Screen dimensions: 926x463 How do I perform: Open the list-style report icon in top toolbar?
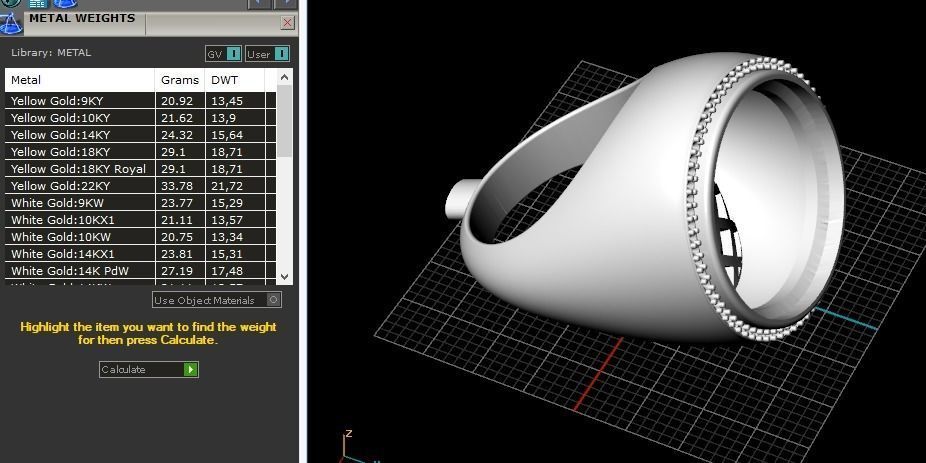[38, 4]
